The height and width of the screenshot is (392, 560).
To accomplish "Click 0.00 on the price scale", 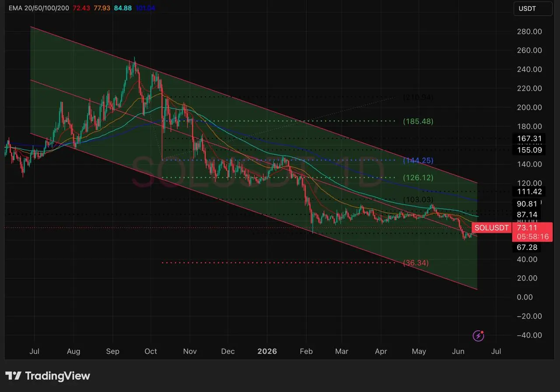I will [x=525, y=297].
